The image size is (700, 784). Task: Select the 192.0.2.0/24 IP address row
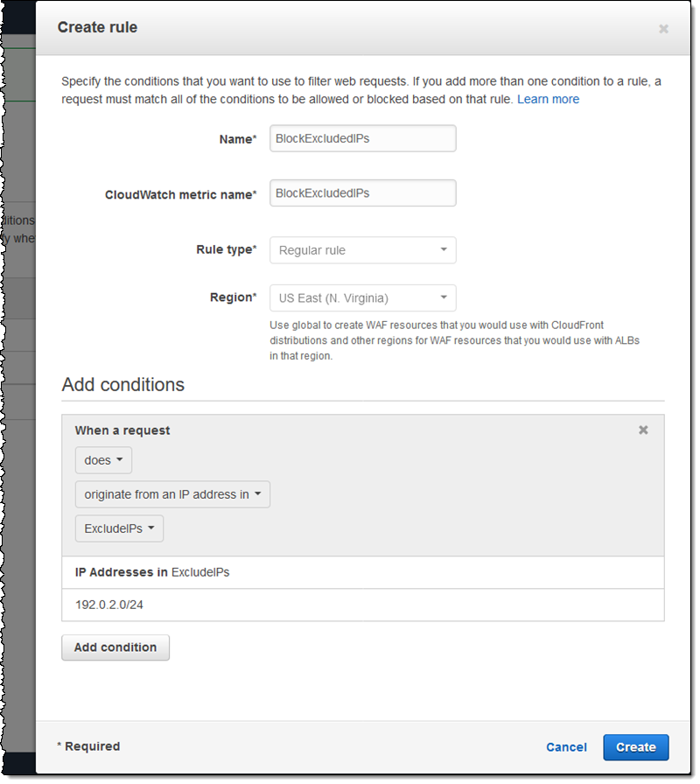pos(110,605)
